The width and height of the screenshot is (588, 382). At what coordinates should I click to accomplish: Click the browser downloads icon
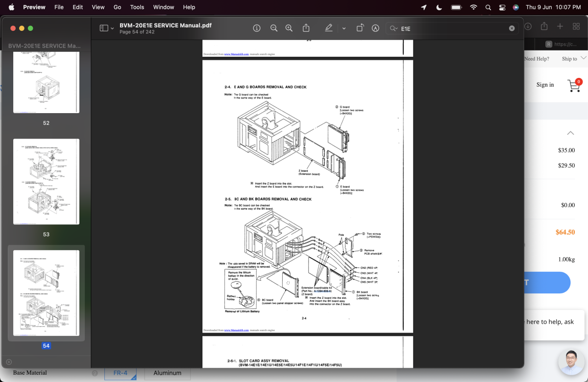(x=528, y=26)
